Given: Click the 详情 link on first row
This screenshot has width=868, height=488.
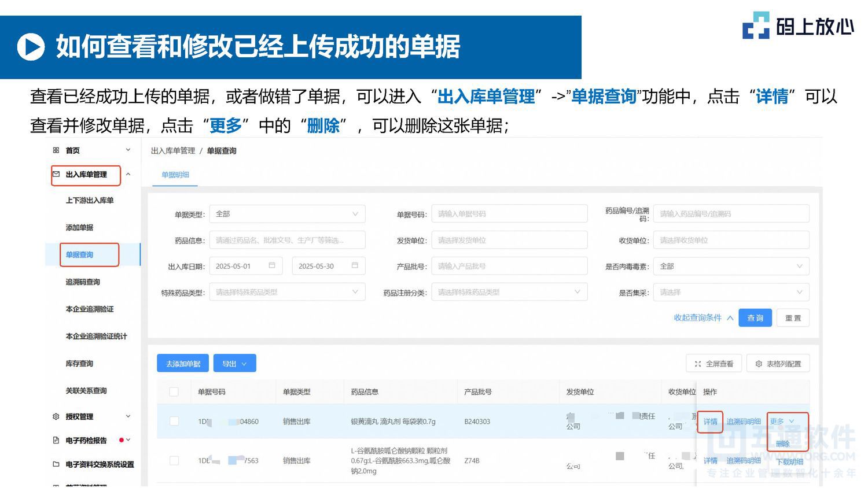Looking at the screenshot, I should (x=710, y=422).
